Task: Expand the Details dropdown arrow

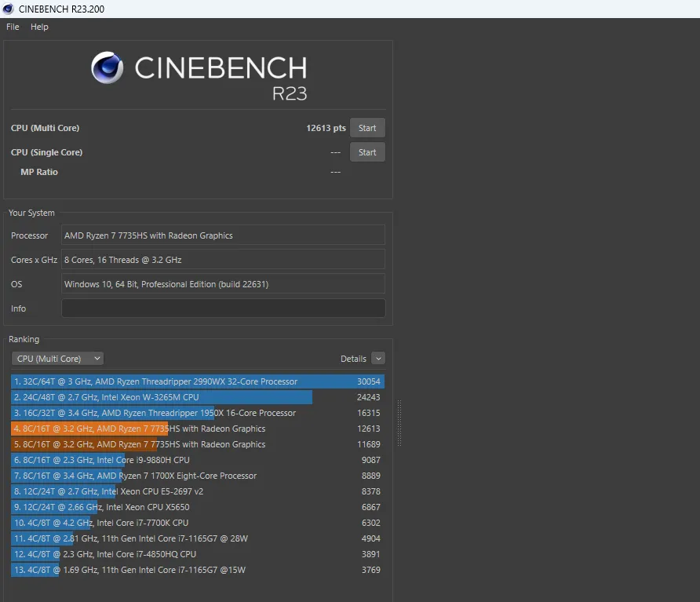Action: [x=378, y=359]
